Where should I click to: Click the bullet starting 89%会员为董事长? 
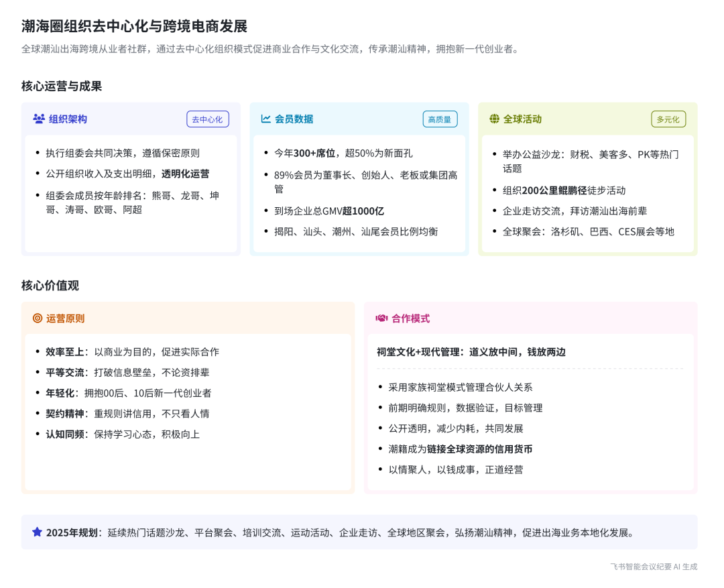366,182
